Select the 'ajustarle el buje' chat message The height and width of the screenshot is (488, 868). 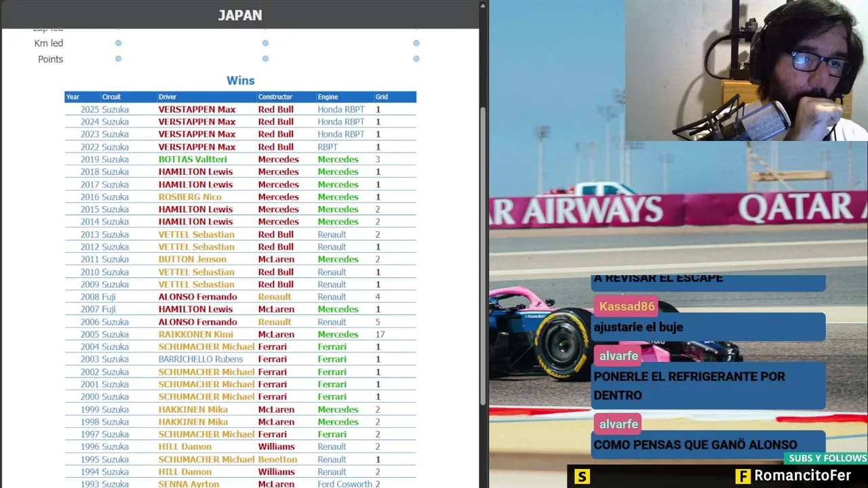tap(709, 327)
